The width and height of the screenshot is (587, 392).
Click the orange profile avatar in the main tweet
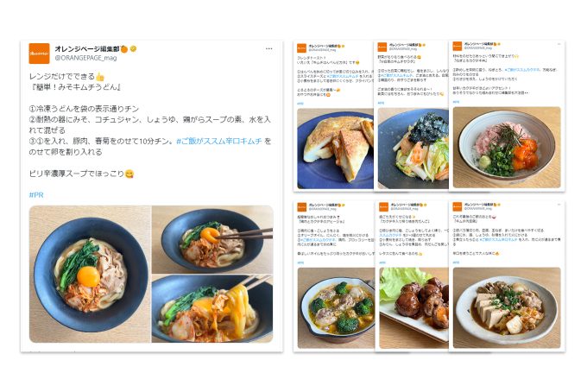coord(39,54)
